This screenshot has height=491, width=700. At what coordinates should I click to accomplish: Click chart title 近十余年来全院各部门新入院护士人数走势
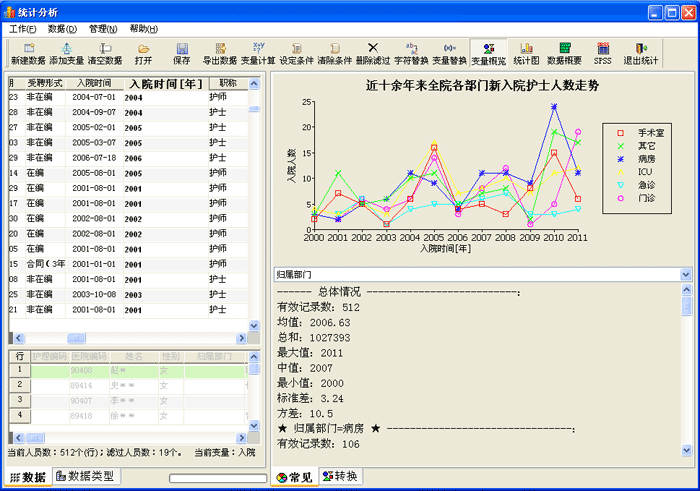click(x=482, y=85)
